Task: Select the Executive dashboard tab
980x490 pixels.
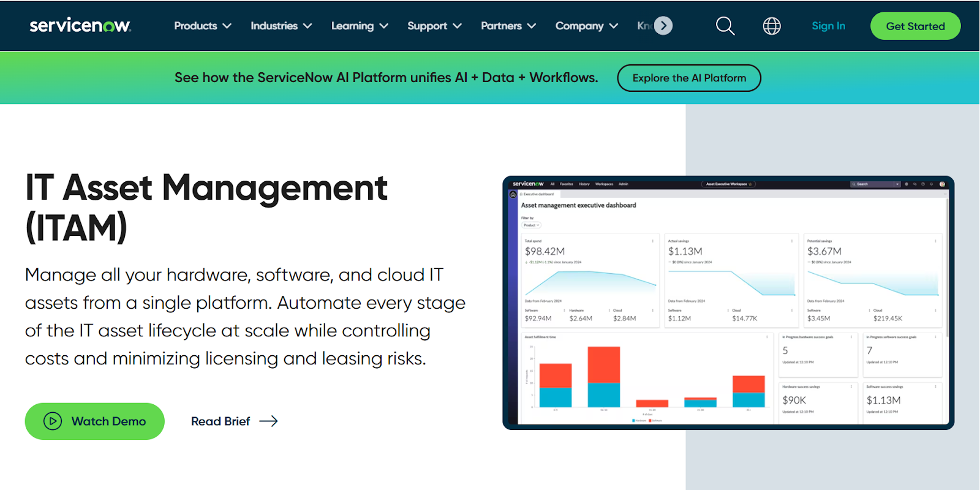Action: (538, 194)
